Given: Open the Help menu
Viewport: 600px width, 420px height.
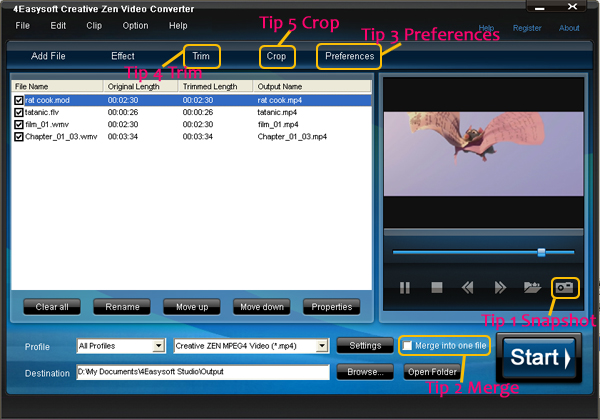Looking at the screenshot, I should (x=178, y=26).
